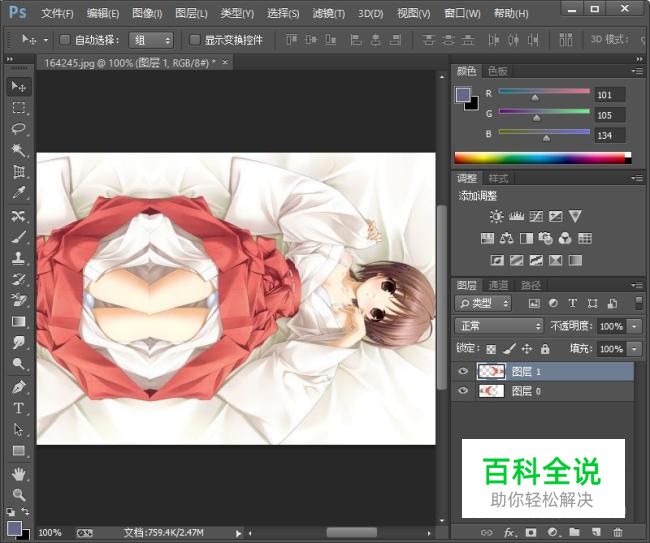Select the Brush tool
650x543 pixels.
[x=19, y=237]
